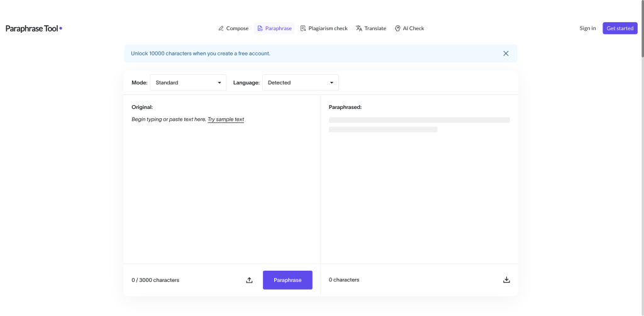Image resolution: width=644 pixels, height=316 pixels.
Task: Click Try sample text link
Action: [226, 119]
